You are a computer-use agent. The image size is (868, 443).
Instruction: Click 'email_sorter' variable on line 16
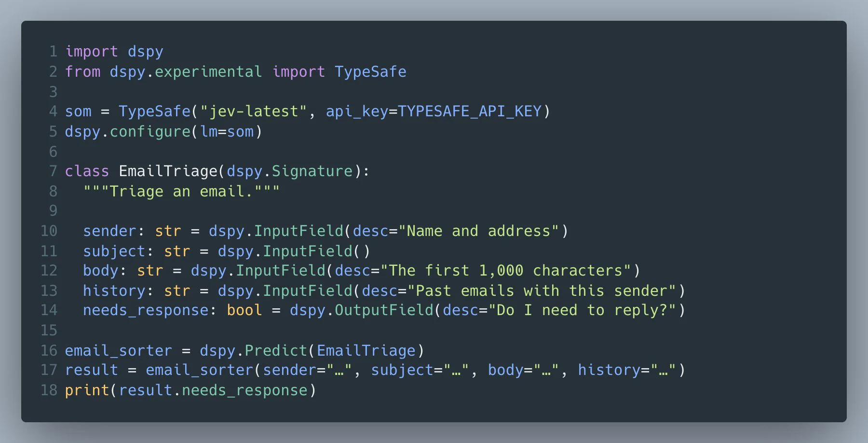[x=119, y=351]
